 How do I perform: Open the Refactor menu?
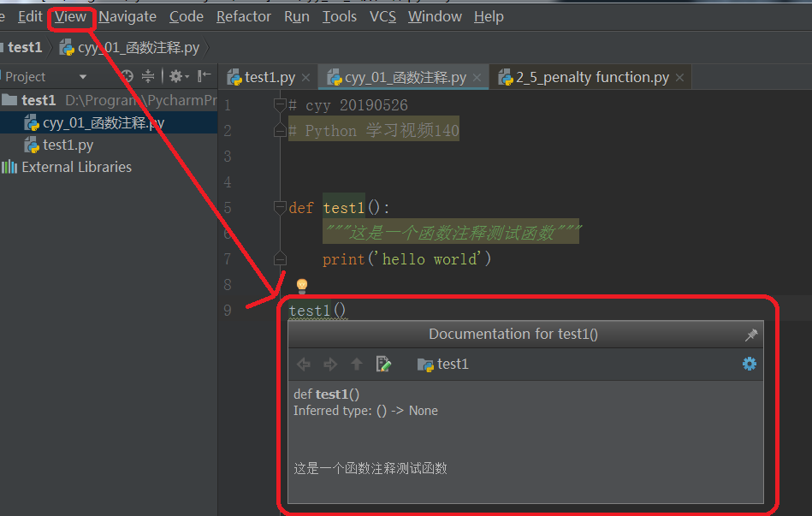243,16
